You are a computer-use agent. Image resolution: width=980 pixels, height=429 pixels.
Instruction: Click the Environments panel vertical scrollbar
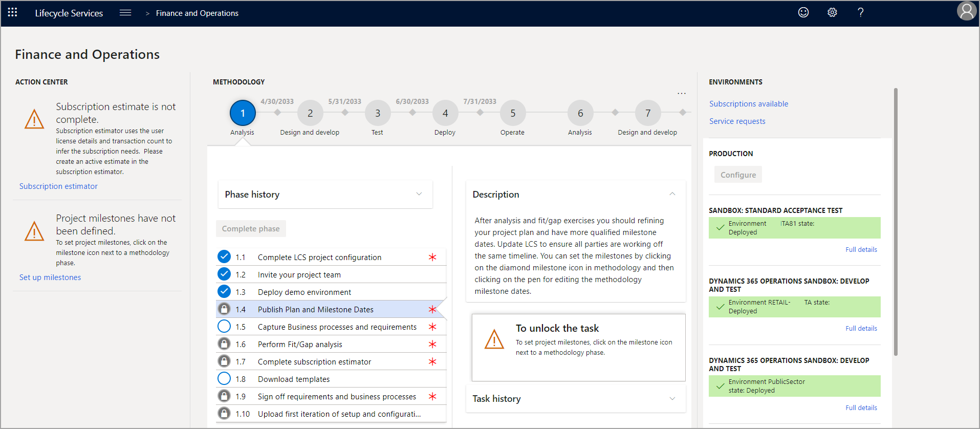[x=896, y=222]
